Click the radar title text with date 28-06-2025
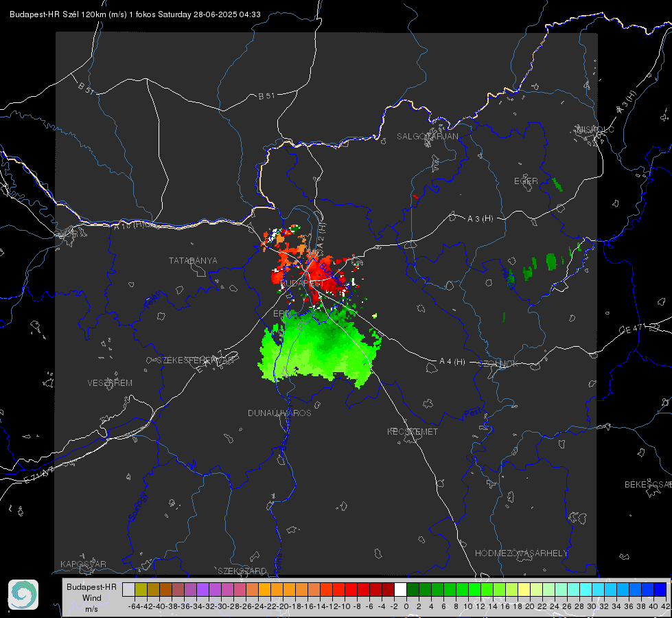672x618 pixels. pos(135,14)
